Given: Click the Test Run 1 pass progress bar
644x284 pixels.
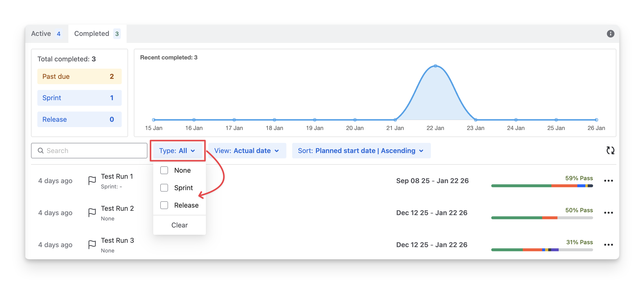Looking at the screenshot, I should pos(542,186).
